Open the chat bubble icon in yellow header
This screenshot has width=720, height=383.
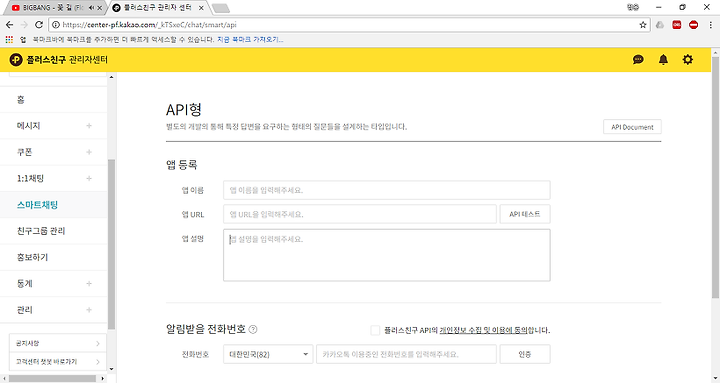tap(638, 60)
